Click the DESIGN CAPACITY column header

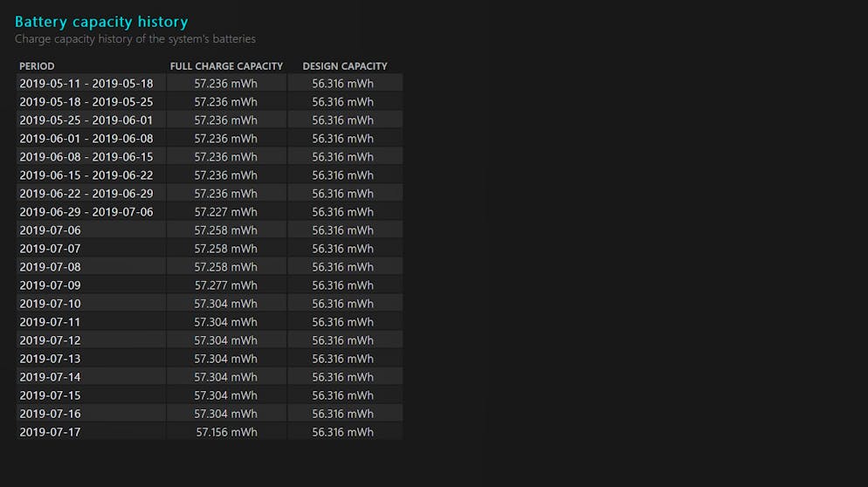pyautogui.click(x=345, y=65)
